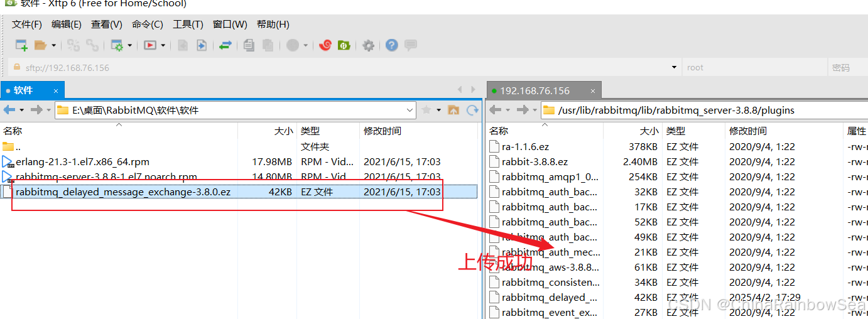868x319 pixels.
Task: Open the dropdown next to open-folder icon
Action: 53,45
